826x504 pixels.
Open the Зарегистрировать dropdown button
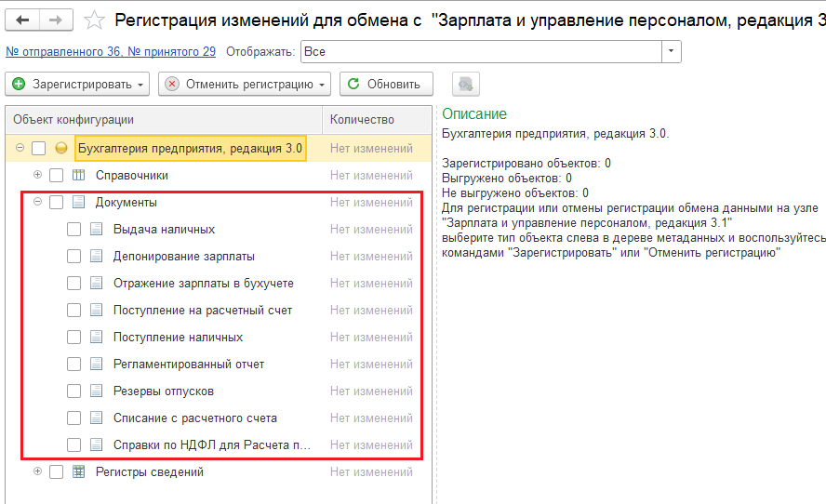(77, 85)
